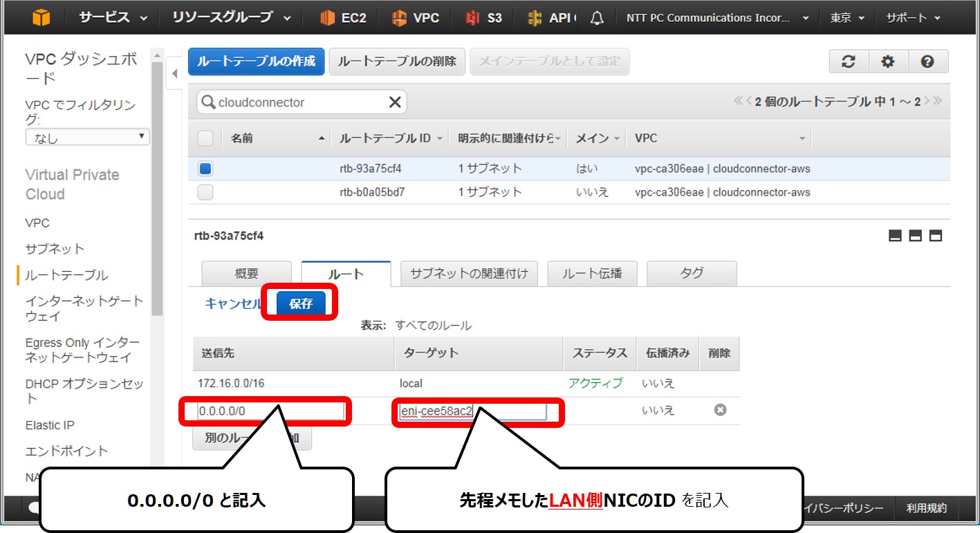The image size is (980, 533).
Task: Open the S3 service shortcut
Action: click(483, 18)
